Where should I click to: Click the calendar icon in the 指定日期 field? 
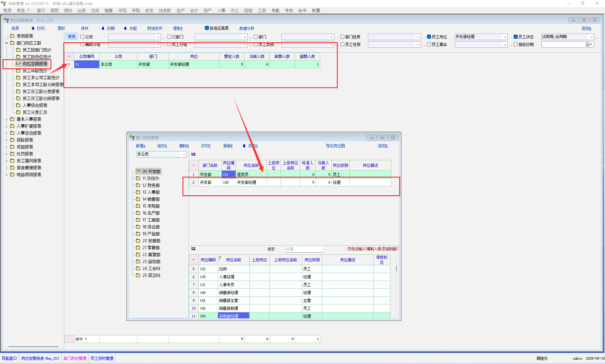[588, 44]
